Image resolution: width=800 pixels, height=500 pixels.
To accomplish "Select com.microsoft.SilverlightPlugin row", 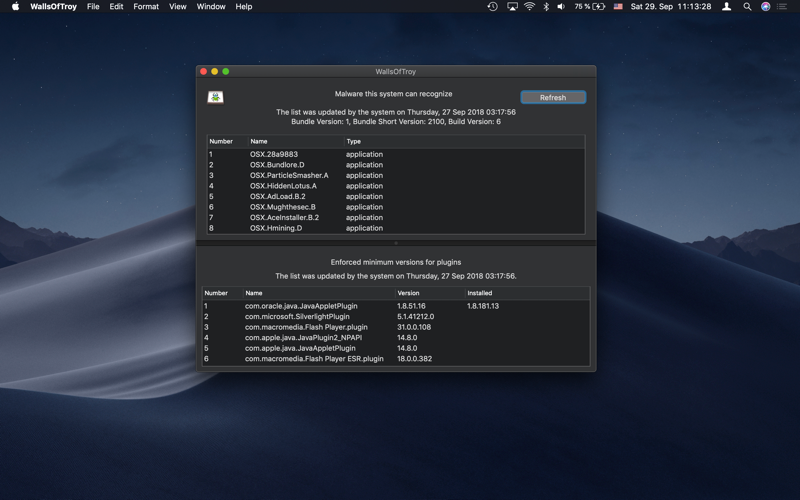I will 396,316.
